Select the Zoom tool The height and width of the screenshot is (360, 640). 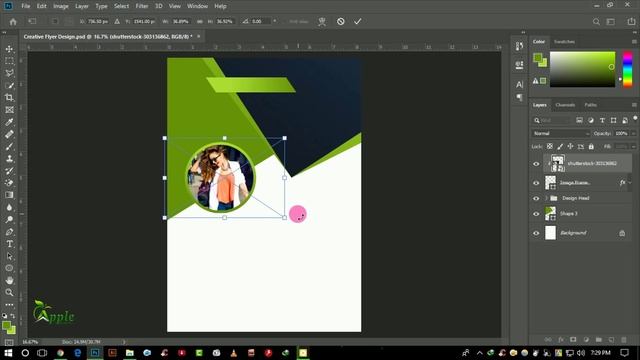point(9,292)
